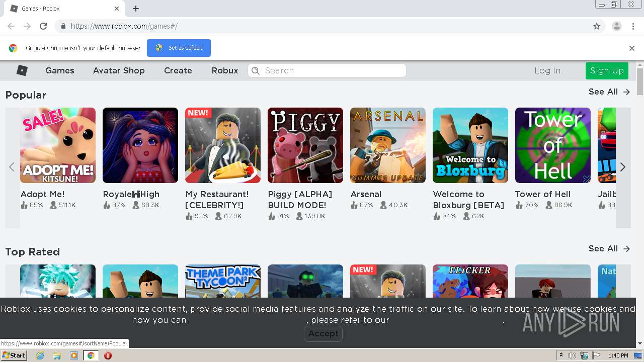Click the Adopt Me! 85% like rating

click(x=32, y=205)
